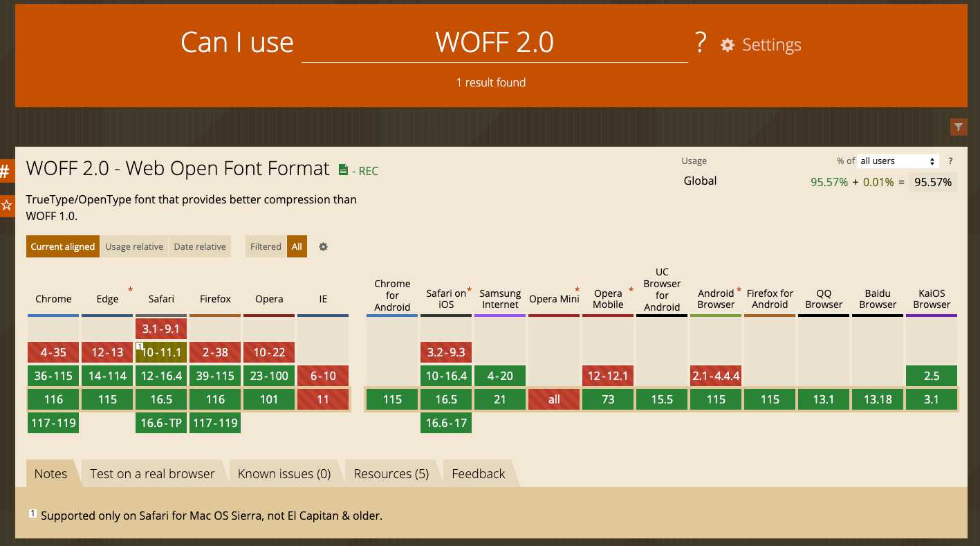Open the all users dropdown
The height and width of the screenshot is (546, 980).
pos(898,161)
